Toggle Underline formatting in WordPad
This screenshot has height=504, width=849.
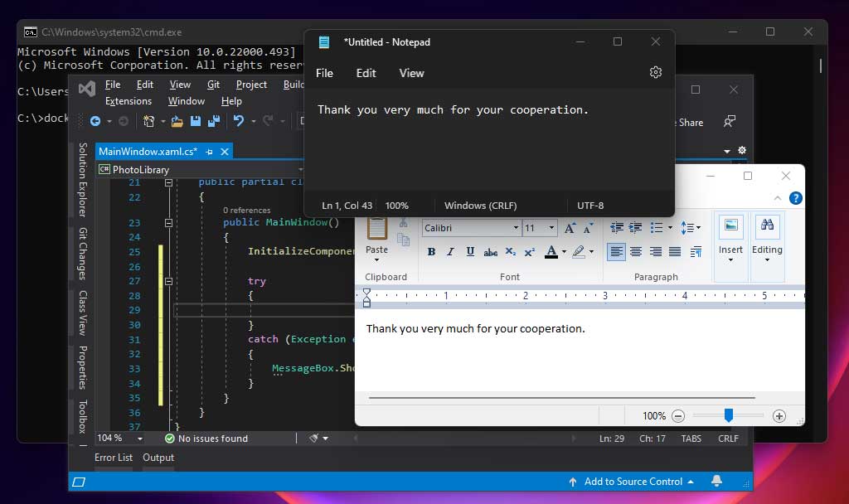(470, 252)
